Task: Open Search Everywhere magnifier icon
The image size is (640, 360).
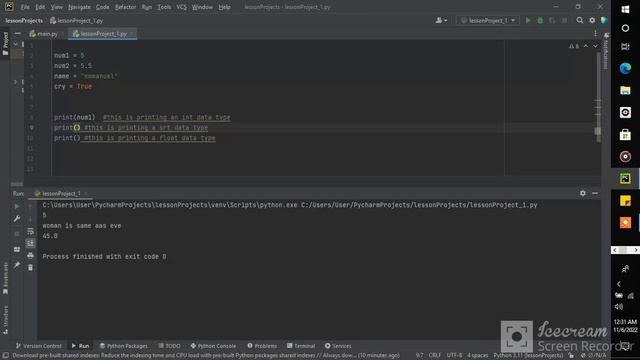Action: [x=580, y=20]
